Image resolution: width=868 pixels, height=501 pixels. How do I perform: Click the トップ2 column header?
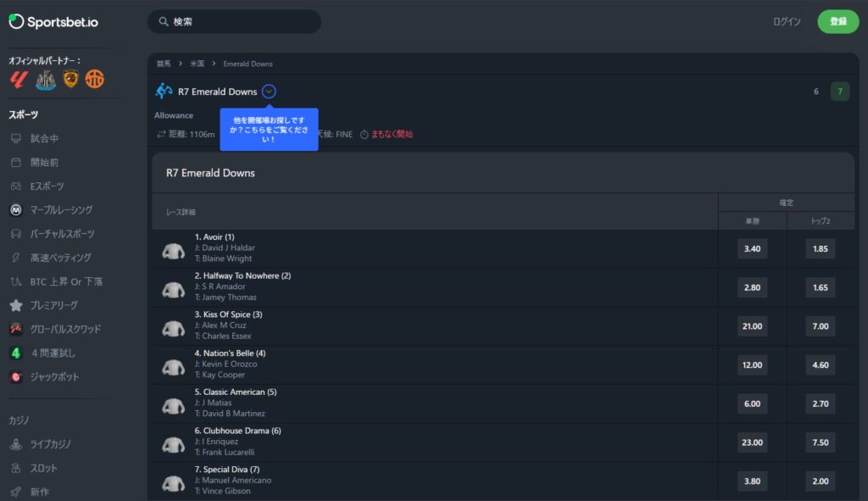pyautogui.click(x=821, y=221)
